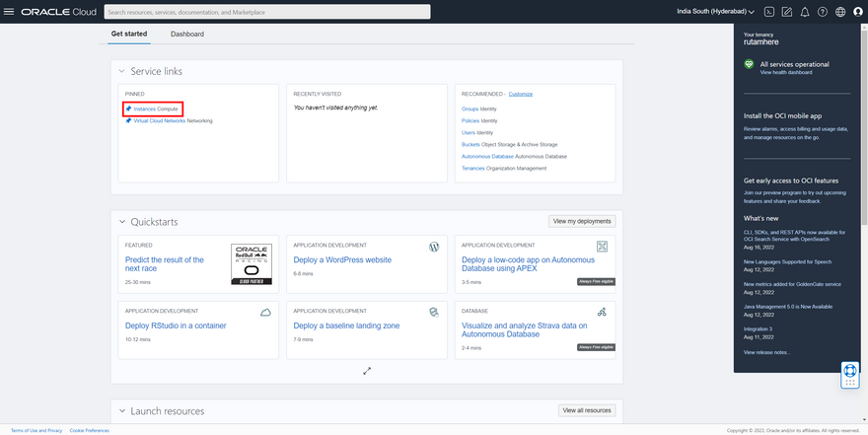The height and width of the screenshot is (435, 868).
Task: Switch to the Dashboard tab
Action: pyautogui.click(x=186, y=34)
